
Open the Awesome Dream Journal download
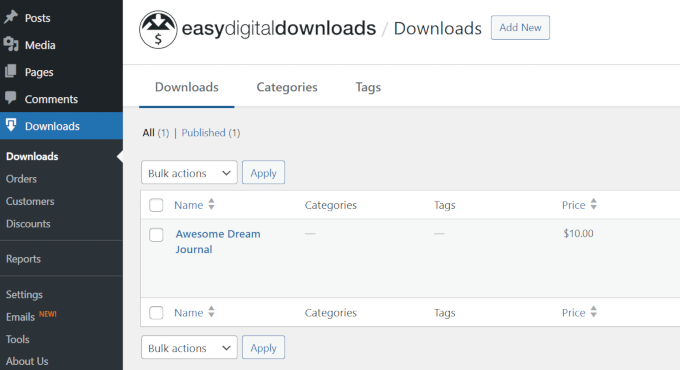(218, 242)
